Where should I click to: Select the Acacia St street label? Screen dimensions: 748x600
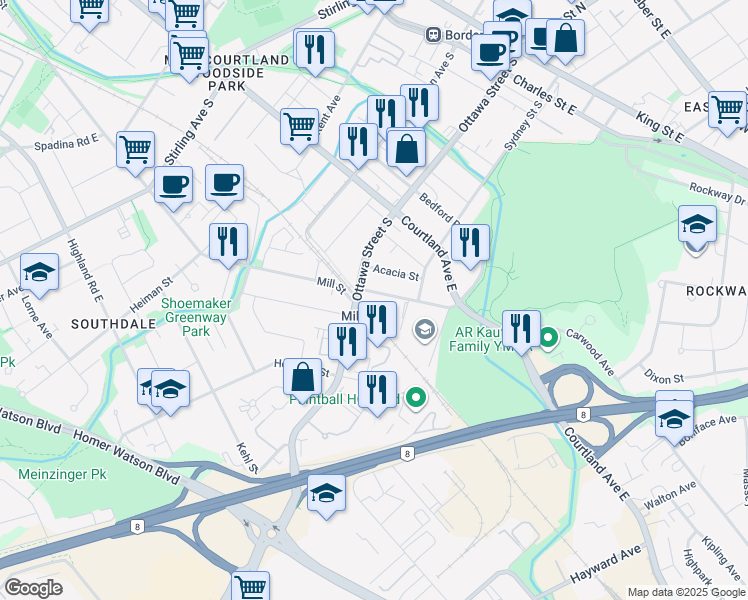pyautogui.click(x=396, y=273)
